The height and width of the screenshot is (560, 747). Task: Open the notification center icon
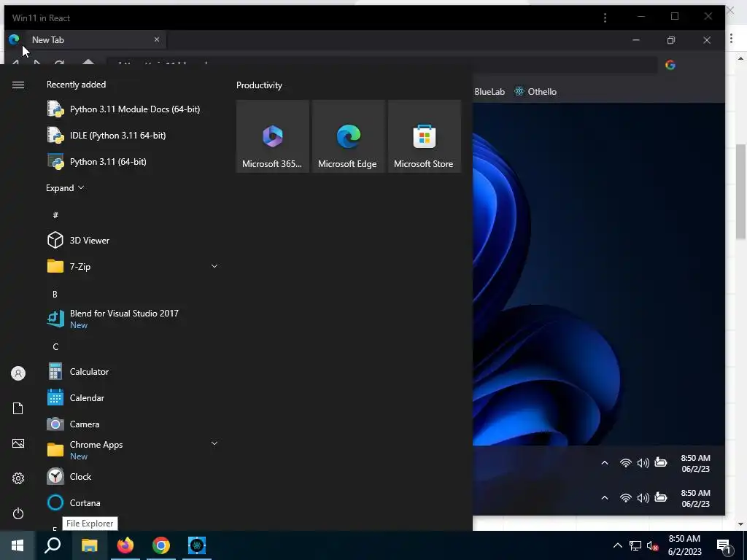pos(724,547)
